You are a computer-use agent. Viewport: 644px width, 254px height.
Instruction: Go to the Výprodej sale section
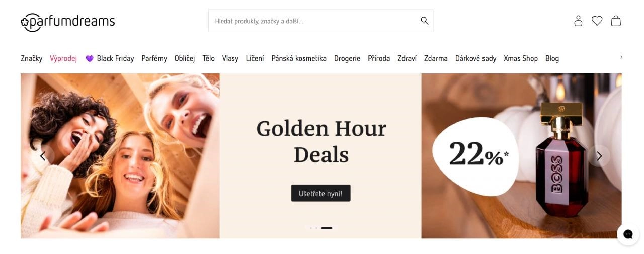(x=63, y=58)
